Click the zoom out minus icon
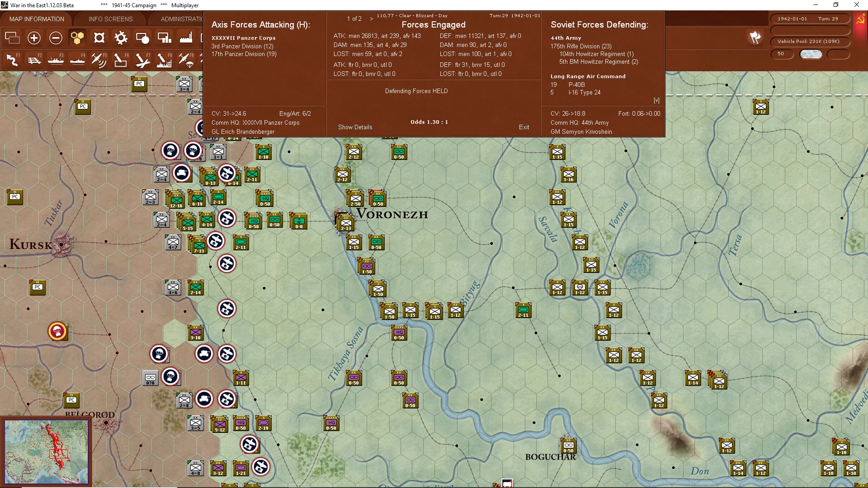 56,38
